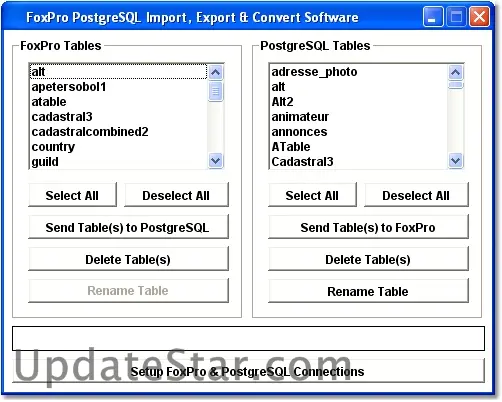Maximize the FoxPro PostgreSQL window

tap(456, 17)
